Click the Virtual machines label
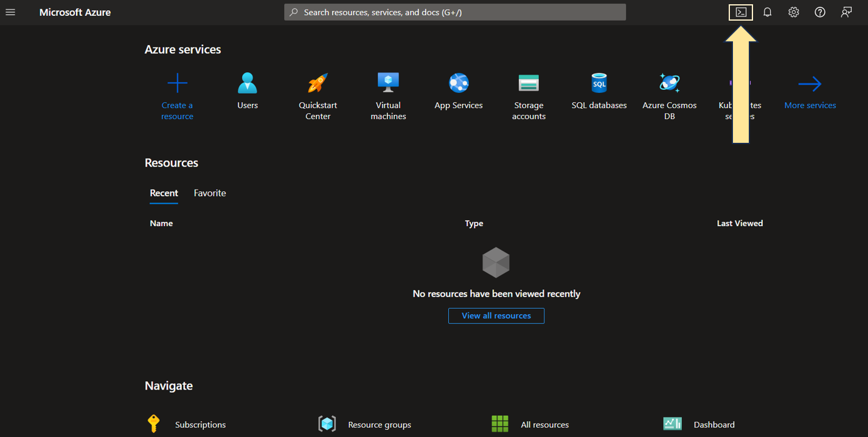Viewport: 868px width, 437px height. (388, 111)
